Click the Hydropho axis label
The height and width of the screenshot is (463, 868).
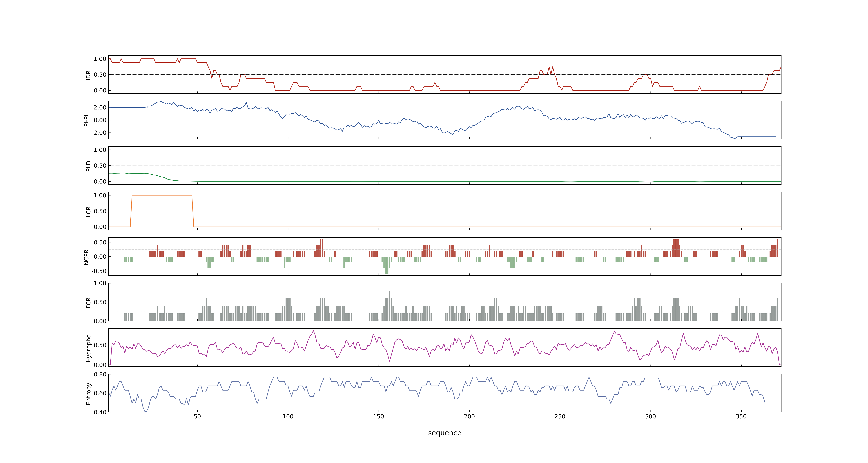(88, 348)
